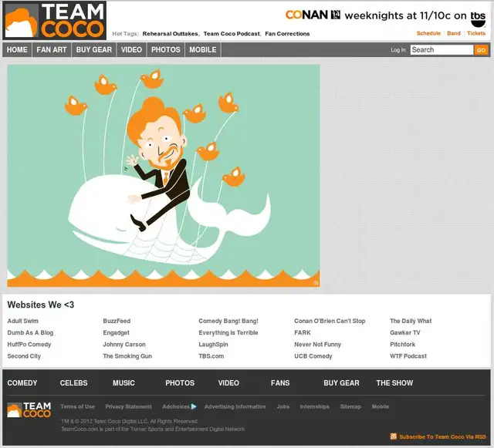Visit the HuffPo Comedy link
The image size is (494, 448).
[29, 345]
